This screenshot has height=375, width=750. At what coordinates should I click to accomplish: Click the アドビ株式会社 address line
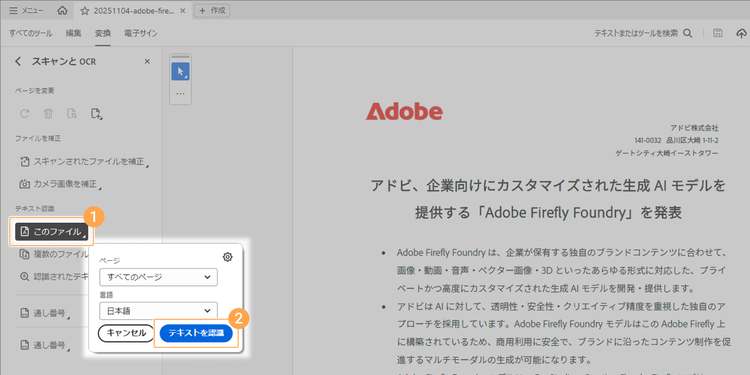[x=695, y=128]
